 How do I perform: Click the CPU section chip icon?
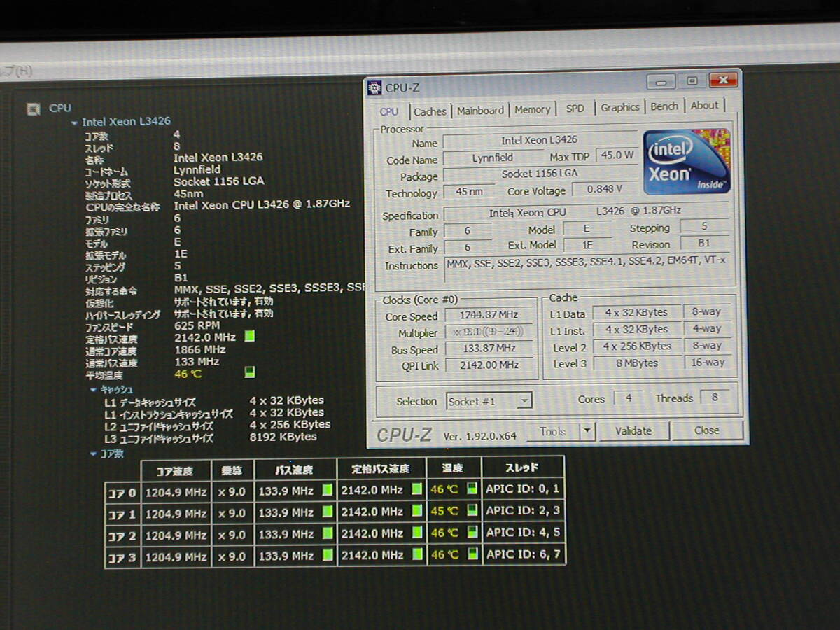[x=33, y=108]
